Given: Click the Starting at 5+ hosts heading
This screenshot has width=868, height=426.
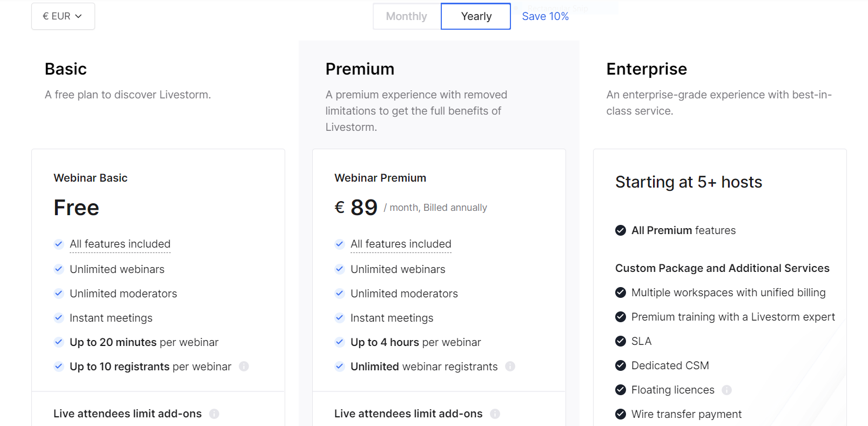Looking at the screenshot, I should click(x=689, y=182).
